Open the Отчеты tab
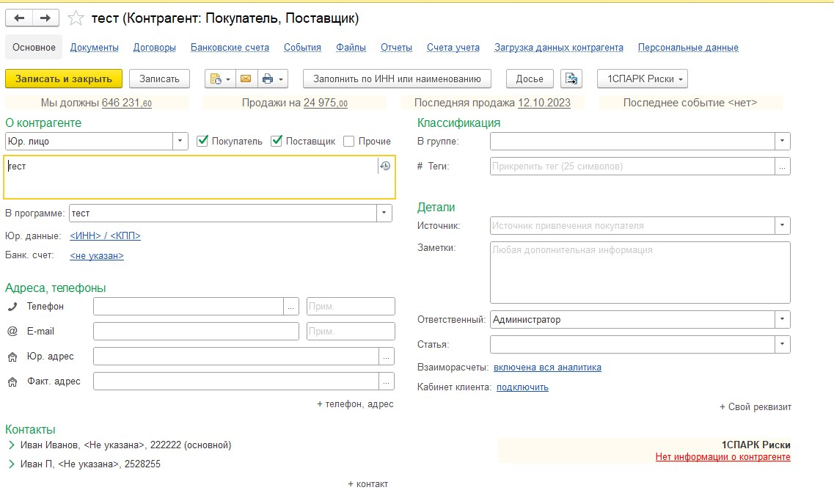 click(396, 48)
